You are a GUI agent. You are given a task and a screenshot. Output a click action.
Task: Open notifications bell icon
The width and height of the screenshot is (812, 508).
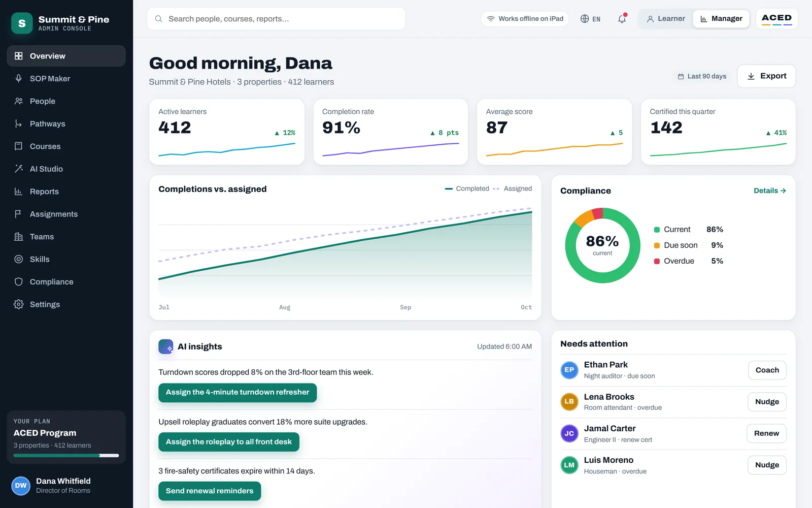622,19
